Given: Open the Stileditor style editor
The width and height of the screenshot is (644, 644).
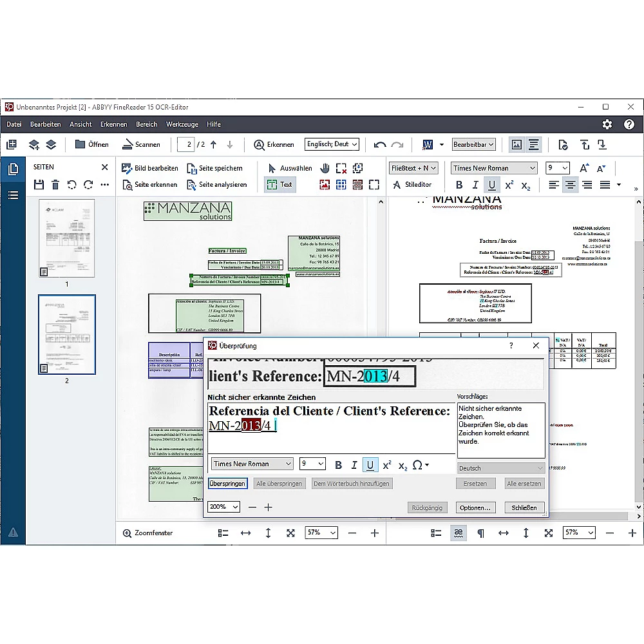Looking at the screenshot, I should pos(412,185).
